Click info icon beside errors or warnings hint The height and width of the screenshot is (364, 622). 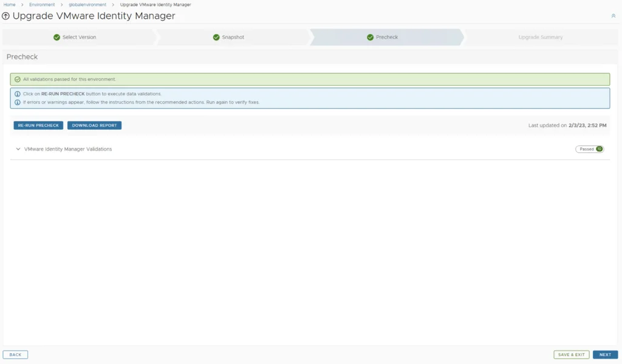point(18,102)
